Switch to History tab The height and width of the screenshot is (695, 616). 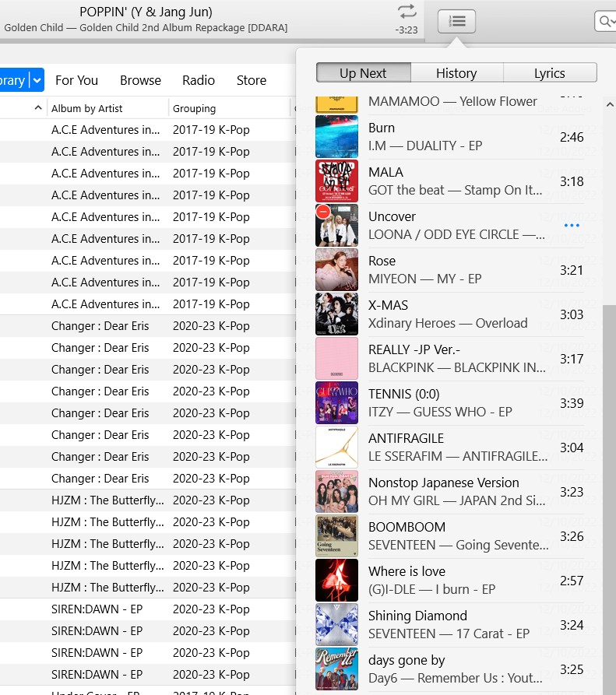coord(457,72)
